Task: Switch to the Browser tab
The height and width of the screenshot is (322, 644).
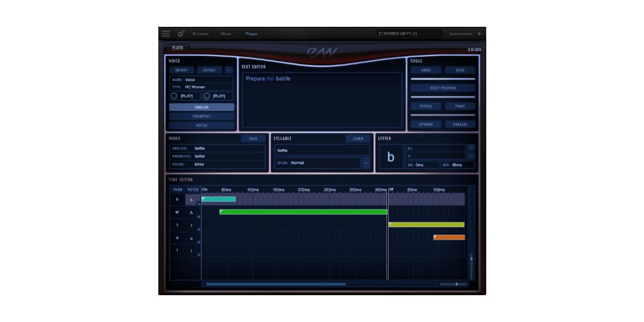Action: coord(201,34)
